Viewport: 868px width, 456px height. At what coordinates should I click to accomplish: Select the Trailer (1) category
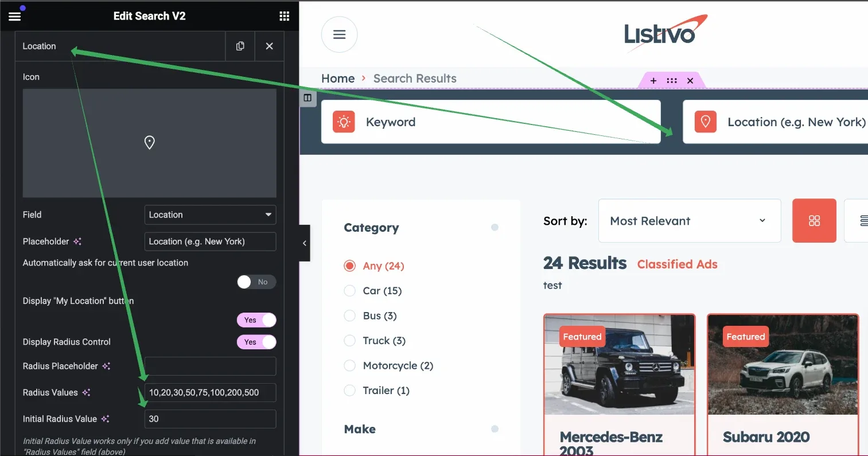point(376,391)
